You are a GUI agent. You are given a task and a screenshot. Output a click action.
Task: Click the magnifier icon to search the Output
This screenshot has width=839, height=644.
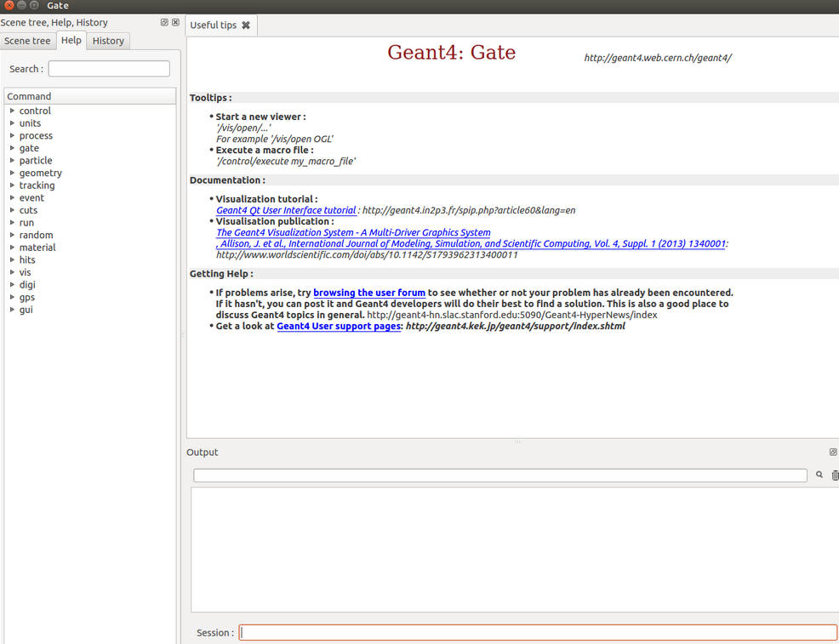(819, 475)
